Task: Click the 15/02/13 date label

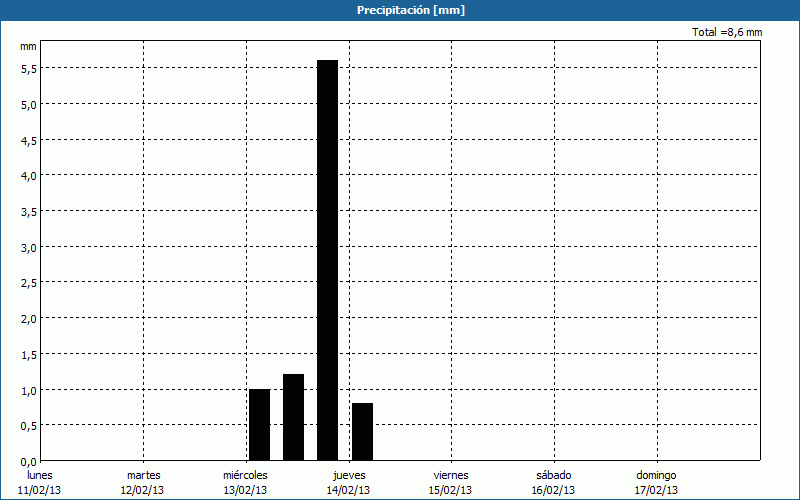Action: tap(451, 490)
